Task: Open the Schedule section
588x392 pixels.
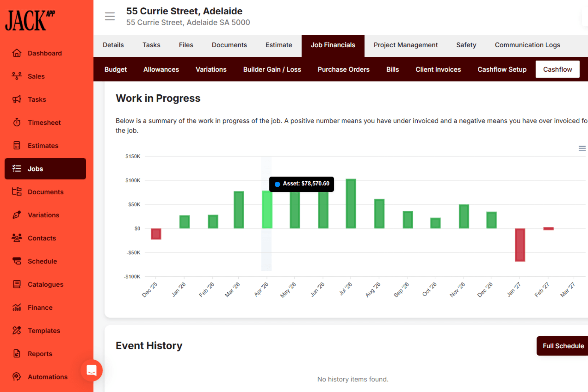Action: 42,261
